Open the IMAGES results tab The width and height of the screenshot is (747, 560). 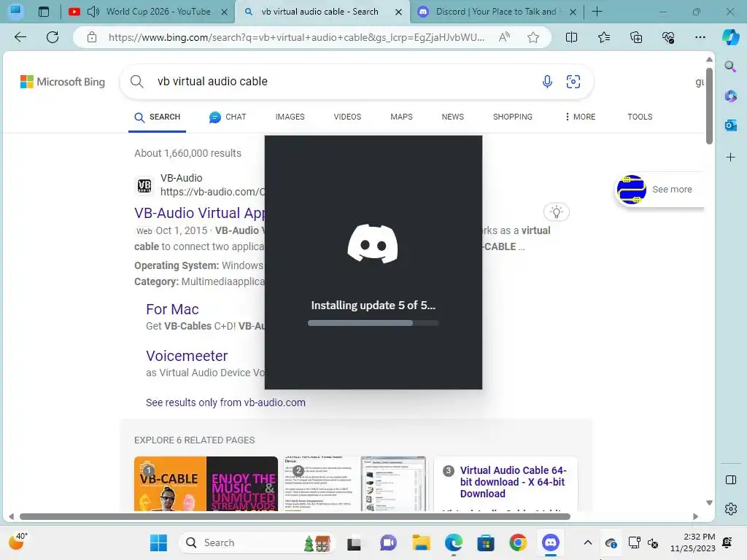pos(290,117)
